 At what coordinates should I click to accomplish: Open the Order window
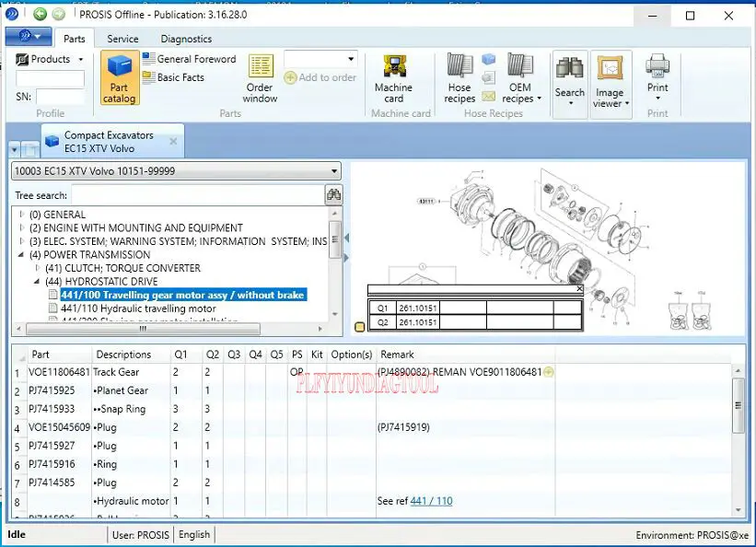[x=260, y=77]
